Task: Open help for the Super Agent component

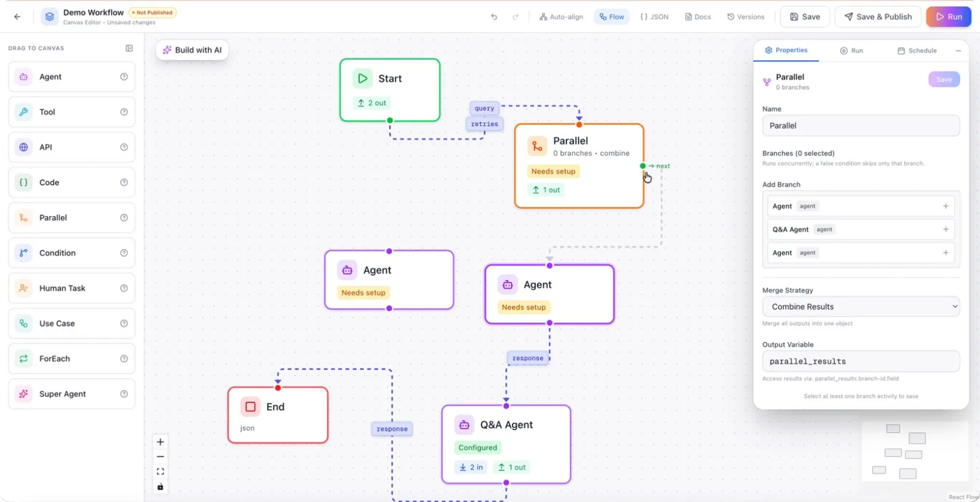Action: click(x=124, y=394)
